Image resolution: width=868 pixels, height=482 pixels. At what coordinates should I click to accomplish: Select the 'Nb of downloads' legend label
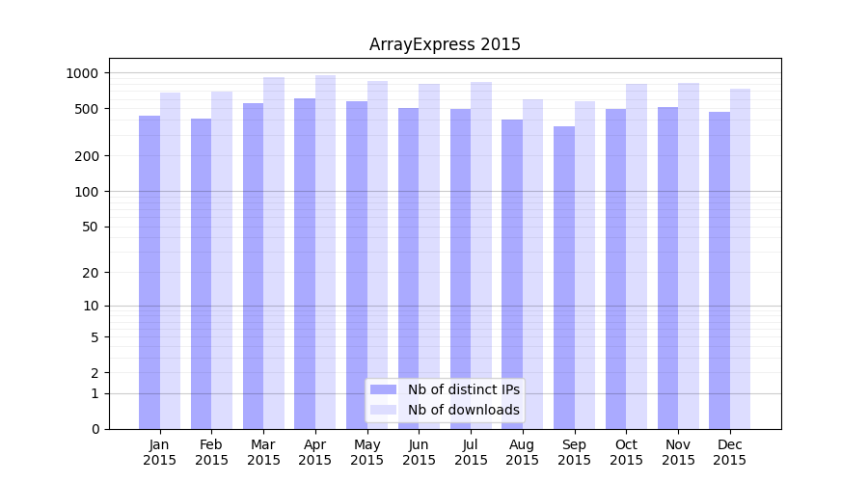[x=463, y=410]
